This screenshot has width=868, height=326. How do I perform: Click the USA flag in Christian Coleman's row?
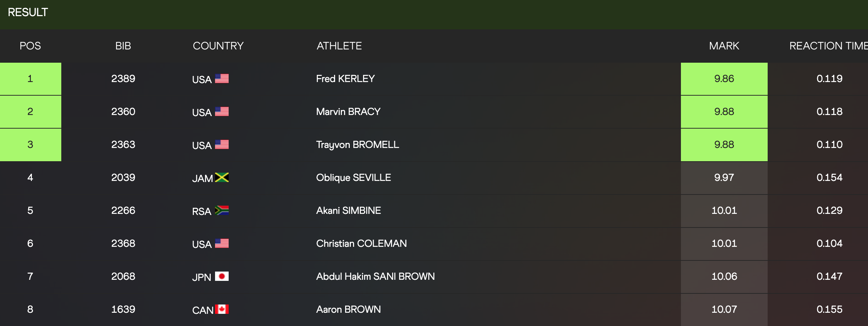(x=222, y=243)
